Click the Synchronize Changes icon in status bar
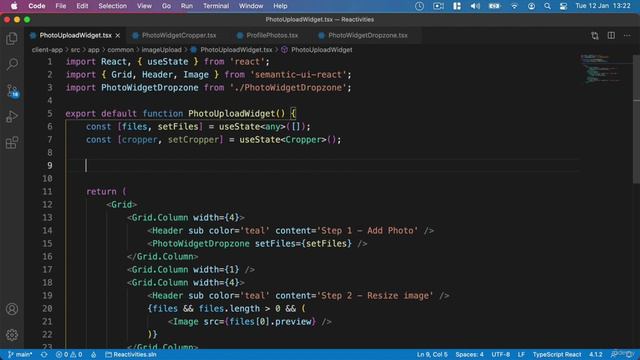 pyautogui.click(x=44, y=354)
